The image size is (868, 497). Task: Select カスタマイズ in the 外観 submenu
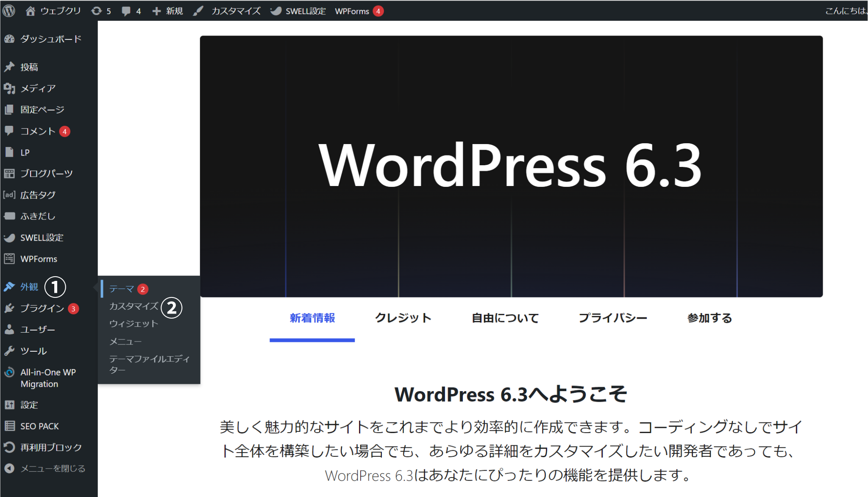coord(134,306)
